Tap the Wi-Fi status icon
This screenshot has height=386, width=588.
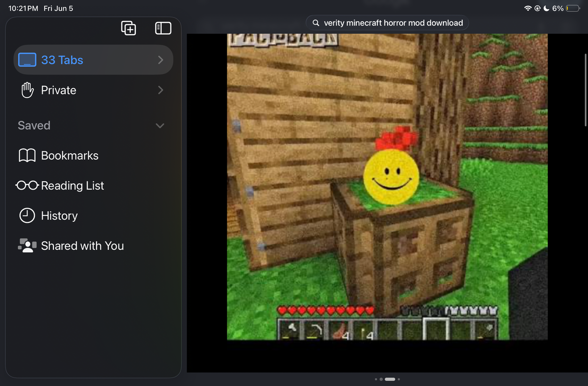528,8
